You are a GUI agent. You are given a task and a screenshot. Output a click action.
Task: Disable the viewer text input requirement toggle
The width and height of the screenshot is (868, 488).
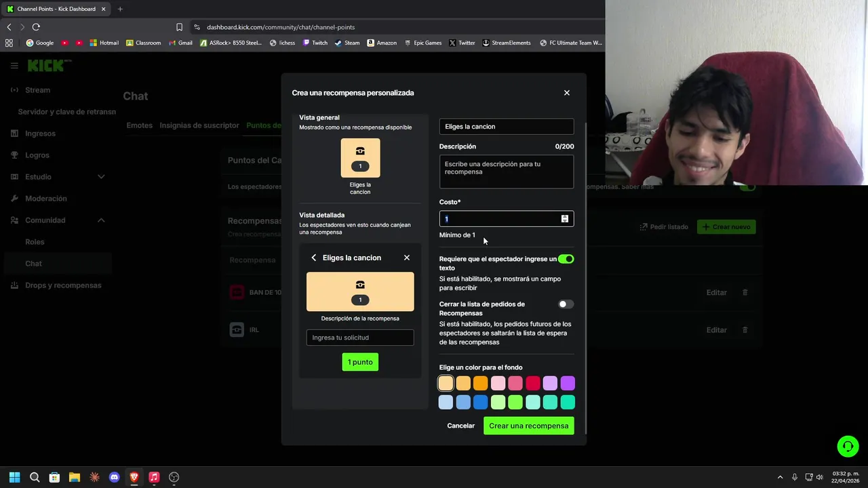coord(566,259)
